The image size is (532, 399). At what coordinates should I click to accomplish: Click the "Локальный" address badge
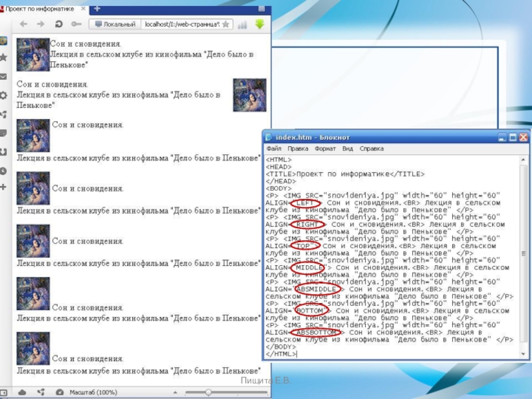click(114, 24)
